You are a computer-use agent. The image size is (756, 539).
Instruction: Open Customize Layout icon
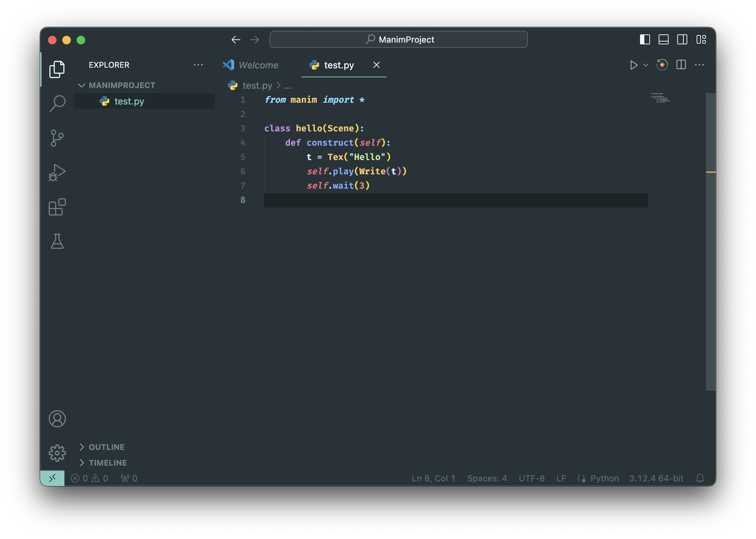coord(701,39)
